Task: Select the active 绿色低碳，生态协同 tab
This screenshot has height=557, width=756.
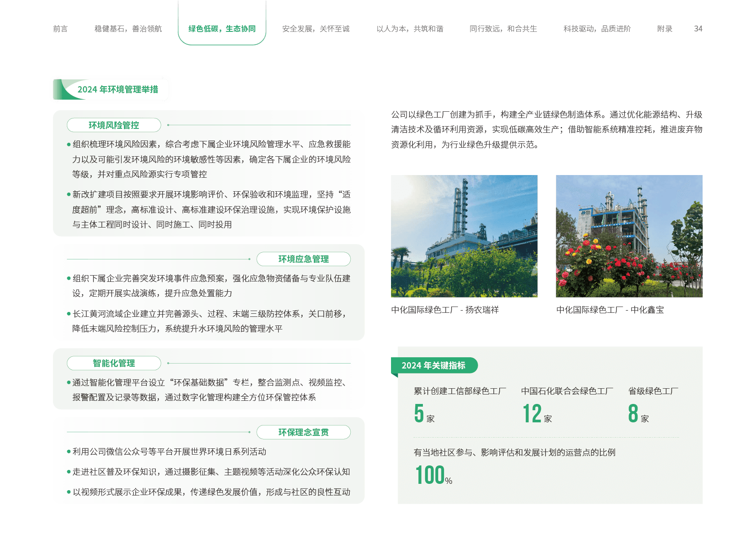Action: pos(222,29)
